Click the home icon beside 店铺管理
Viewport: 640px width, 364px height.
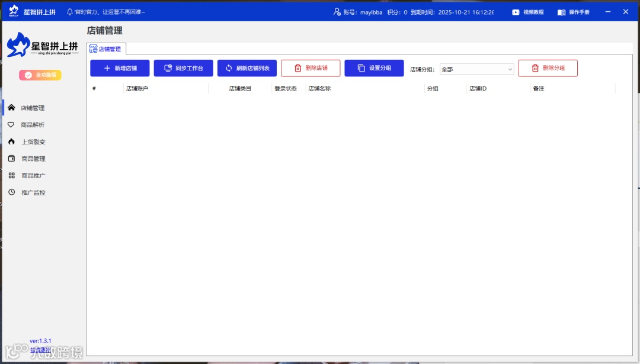pos(11,108)
